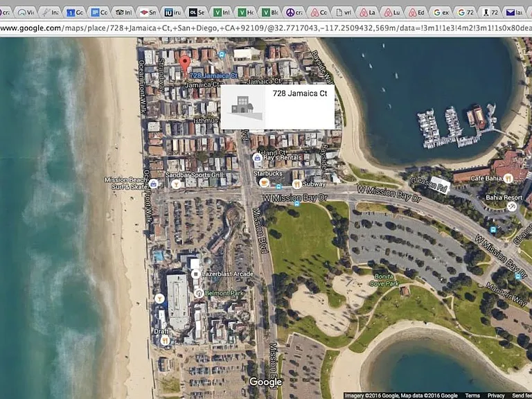532x399 pixels.
Task: Click the Sandbar Sports Grill bar icon
Action: click(176, 184)
